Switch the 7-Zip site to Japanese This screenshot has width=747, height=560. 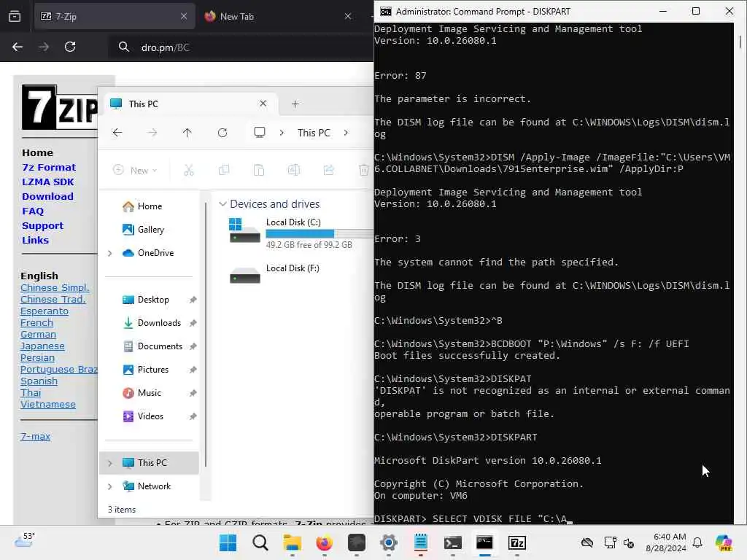click(x=42, y=346)
